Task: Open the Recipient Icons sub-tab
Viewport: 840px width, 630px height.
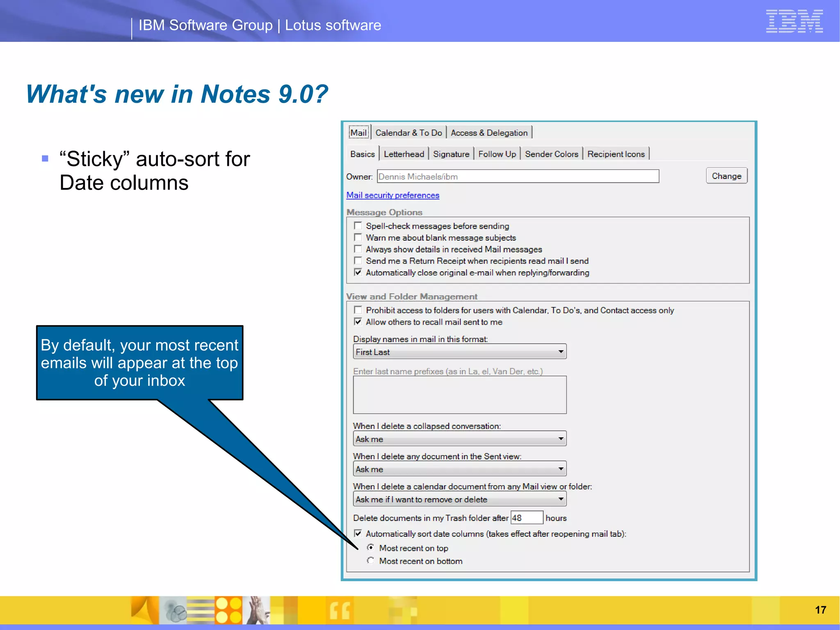Action: click(616, 154)
